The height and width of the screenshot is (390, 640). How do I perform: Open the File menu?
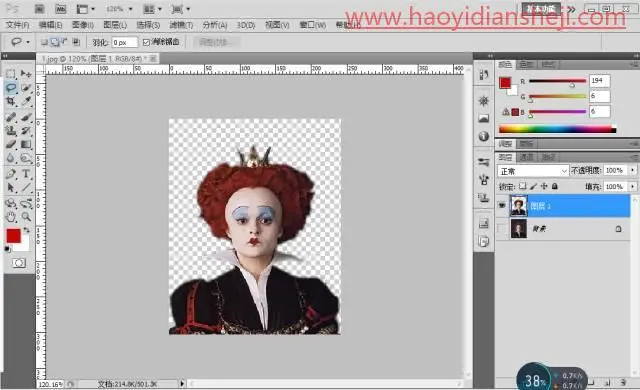pyautogui.click(x=18, y=25)
